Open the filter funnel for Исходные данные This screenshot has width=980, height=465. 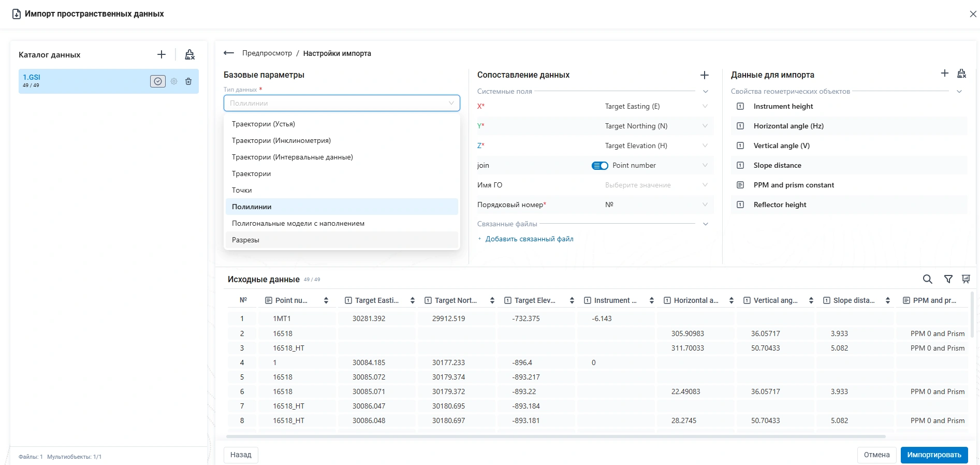pyautogui.click(x=948, y=279)
